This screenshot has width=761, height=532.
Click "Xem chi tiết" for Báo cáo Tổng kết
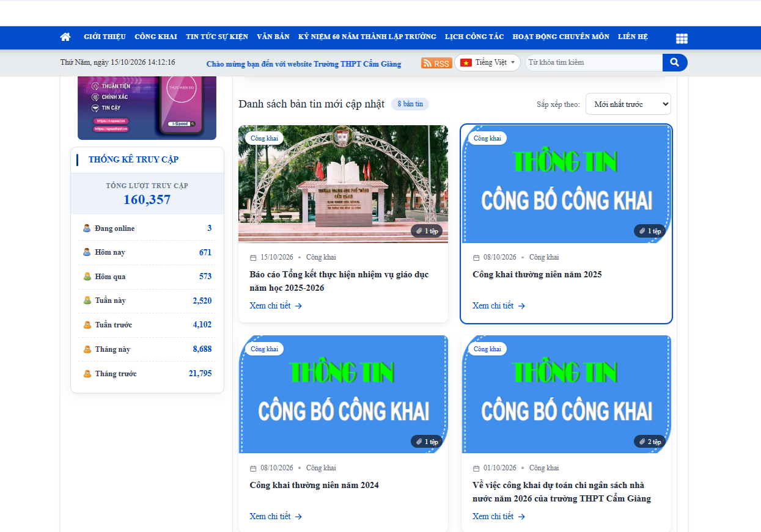tap(276, 306)
